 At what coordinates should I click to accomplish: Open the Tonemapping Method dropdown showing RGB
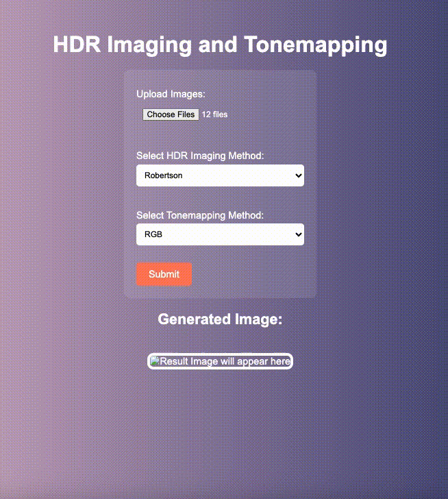coord(220,234)
